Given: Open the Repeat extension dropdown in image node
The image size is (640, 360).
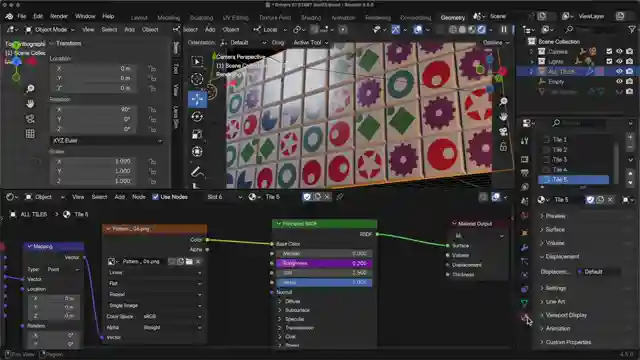Looking at the screenshot, I should (x=155, y=294).
